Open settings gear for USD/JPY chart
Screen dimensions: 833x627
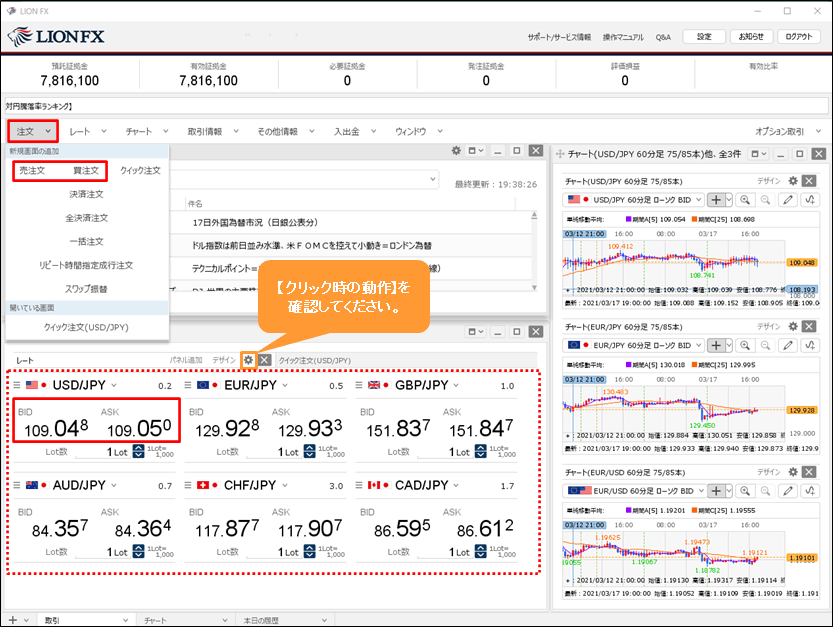coord(793,181)
